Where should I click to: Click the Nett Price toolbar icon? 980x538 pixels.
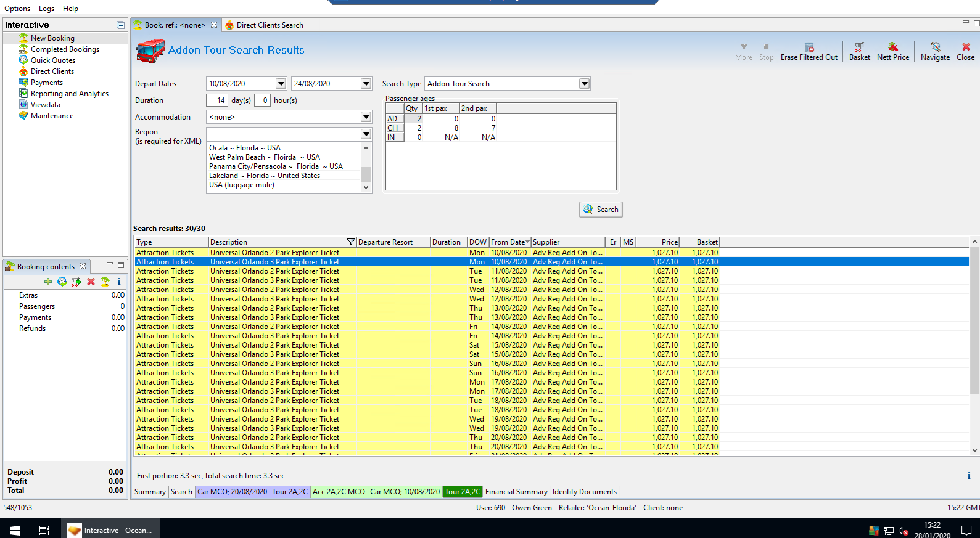click(x=892, y=47)
